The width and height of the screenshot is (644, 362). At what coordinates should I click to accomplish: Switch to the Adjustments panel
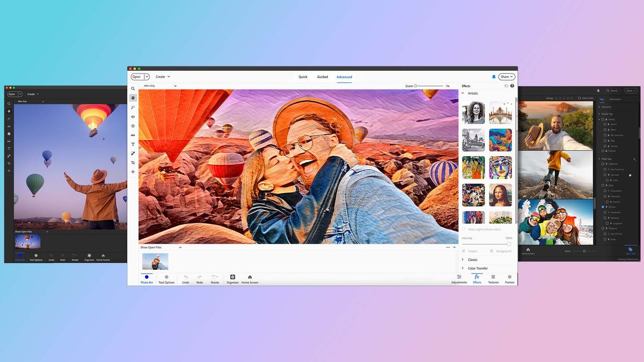pyautogui.click(x=459, y=279)
